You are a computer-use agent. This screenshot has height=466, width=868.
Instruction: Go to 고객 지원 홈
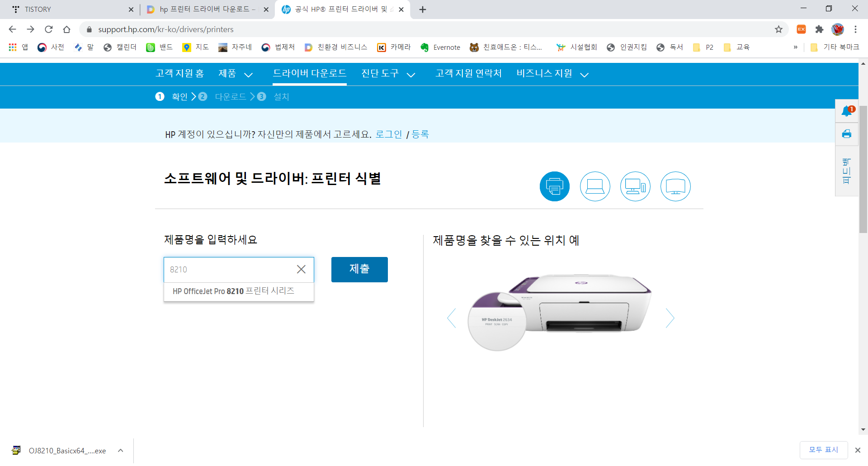180,74
